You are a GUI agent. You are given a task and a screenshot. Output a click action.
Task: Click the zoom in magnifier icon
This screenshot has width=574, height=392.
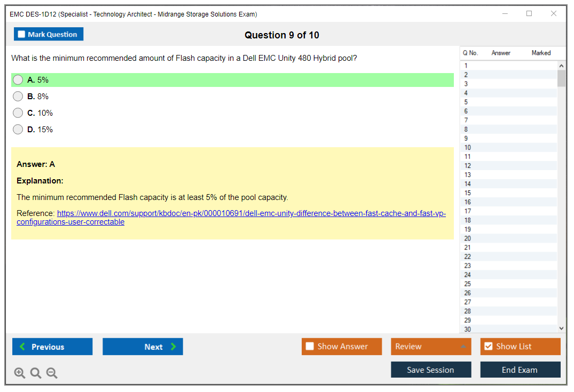tap(20, 373)
